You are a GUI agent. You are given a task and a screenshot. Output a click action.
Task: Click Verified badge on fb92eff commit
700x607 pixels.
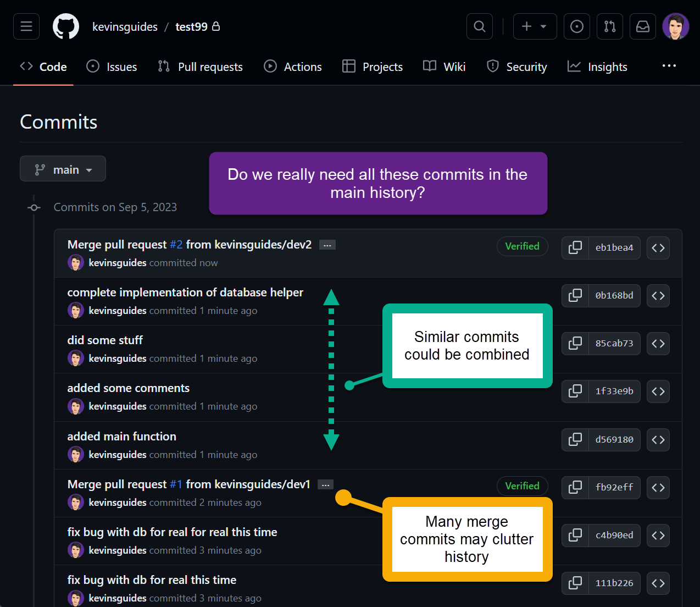click(x=523, y=486)
